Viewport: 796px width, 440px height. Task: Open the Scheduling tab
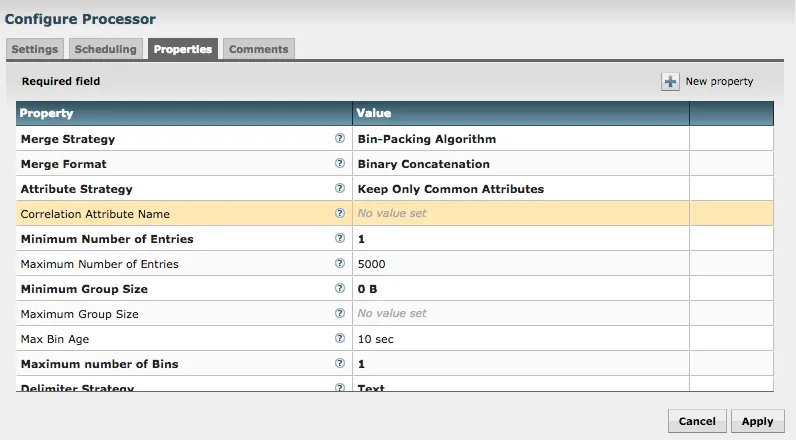(106, 49)
